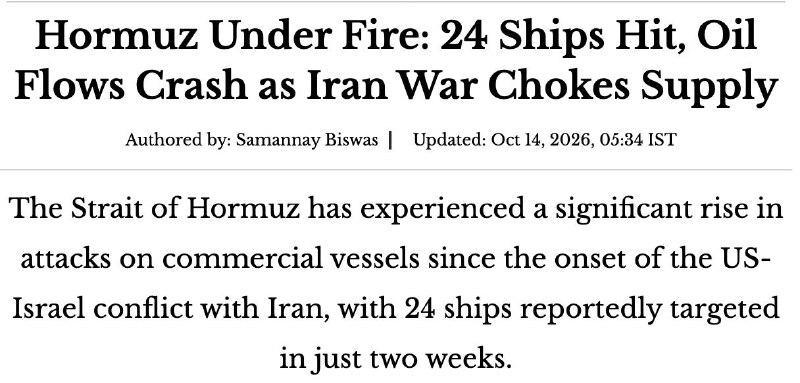The width and height of the screenshot is (800, 383).
Task: Click 'in just two weeks.' text
Action: click(x=395, y=359)
